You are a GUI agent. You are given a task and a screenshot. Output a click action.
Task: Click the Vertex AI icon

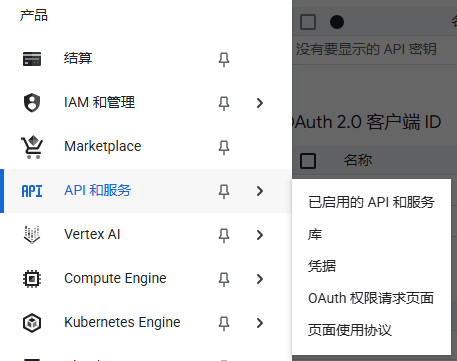32,235
